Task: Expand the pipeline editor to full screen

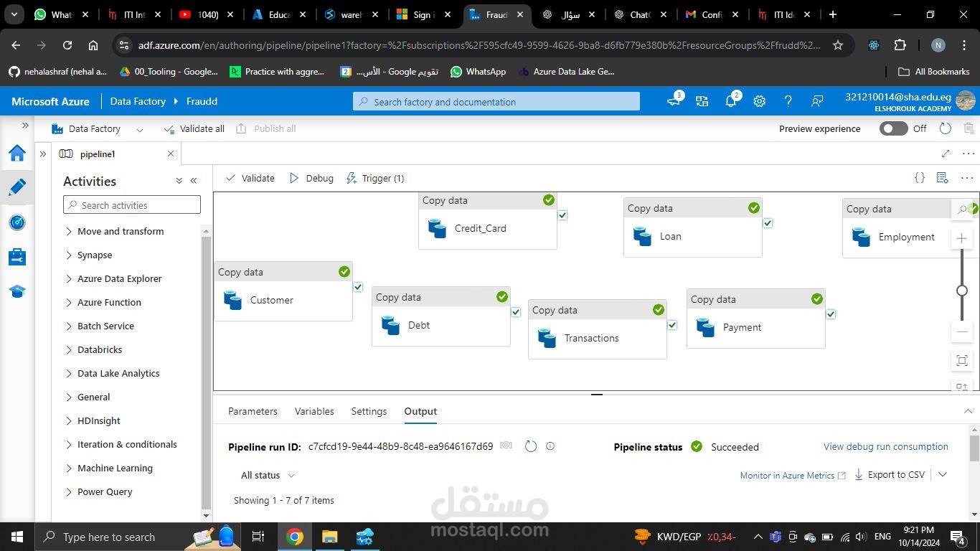Action: (946, 154)
